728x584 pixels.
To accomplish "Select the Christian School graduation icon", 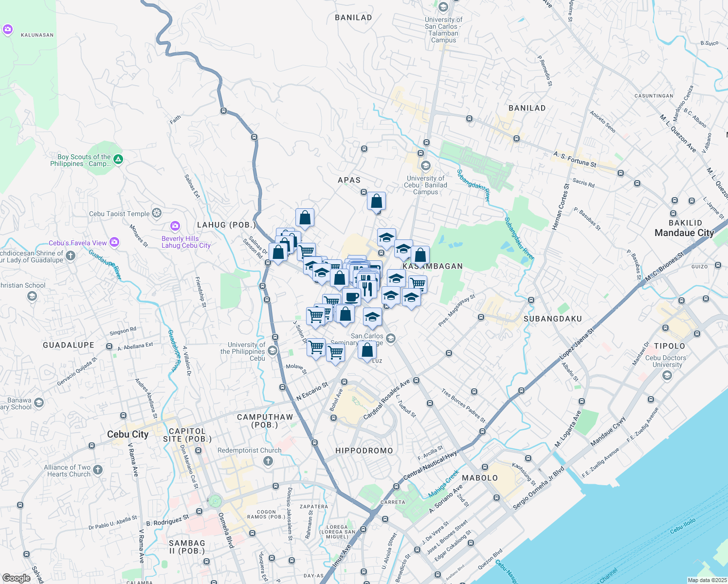I will tap(32, 296).
